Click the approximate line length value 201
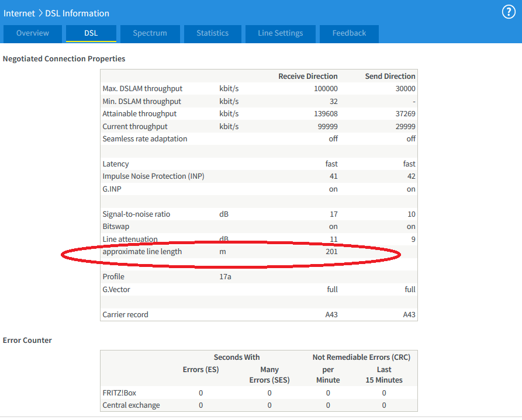Screen dimensions: 522x420 [x=331, y=252]
